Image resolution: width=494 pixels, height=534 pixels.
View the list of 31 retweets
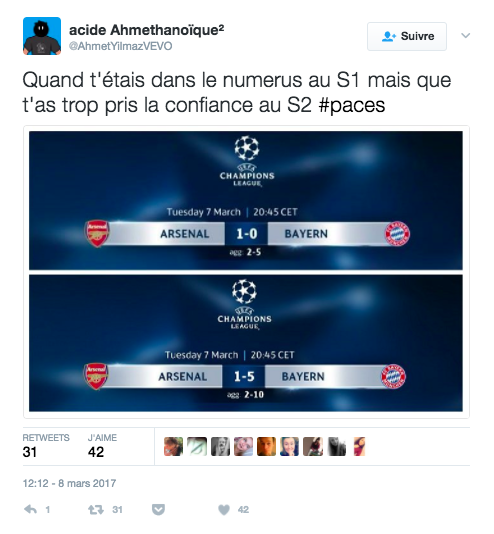click(46, 446)
